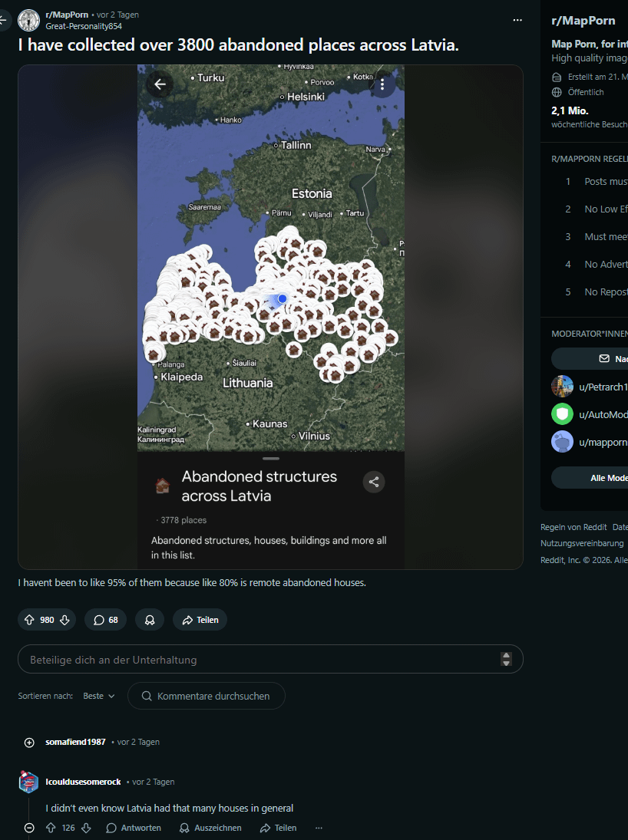Click the back arrow beside the subreddit
Viewport: 628px width, 840px height.
coord(2,20)
